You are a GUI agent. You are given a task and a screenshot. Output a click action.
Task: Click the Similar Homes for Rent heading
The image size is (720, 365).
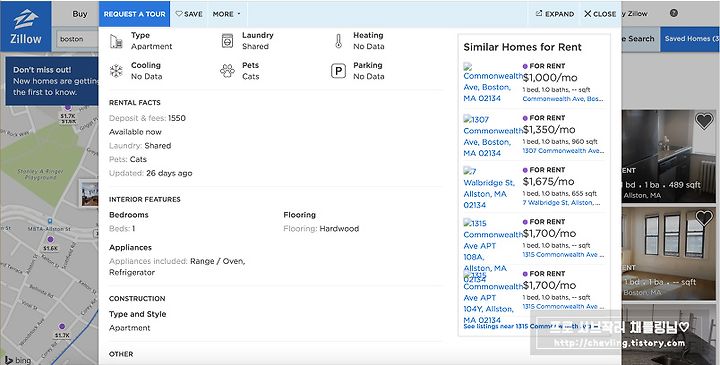[x=522, y=47]
